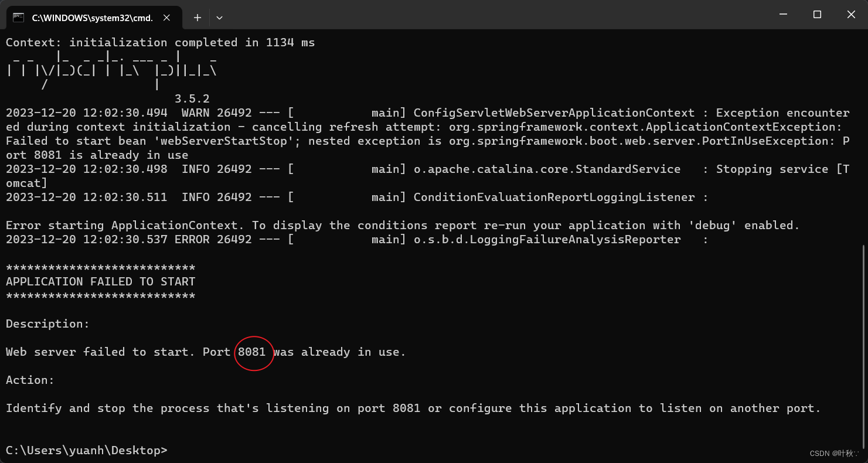
Task: Maximize the terminal window
Action: pyautogui.click(x=817, y=14)
